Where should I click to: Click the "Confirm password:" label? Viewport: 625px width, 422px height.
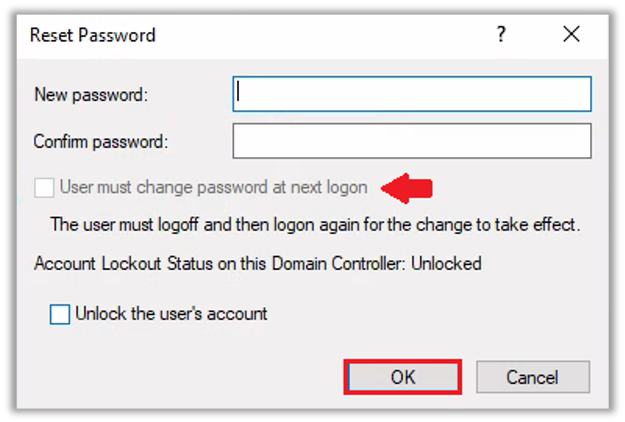point(101,142)
